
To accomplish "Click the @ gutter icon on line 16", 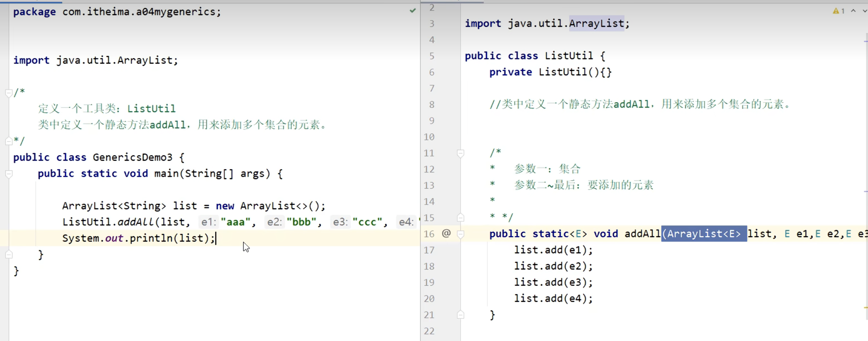I will click(446, 233).
